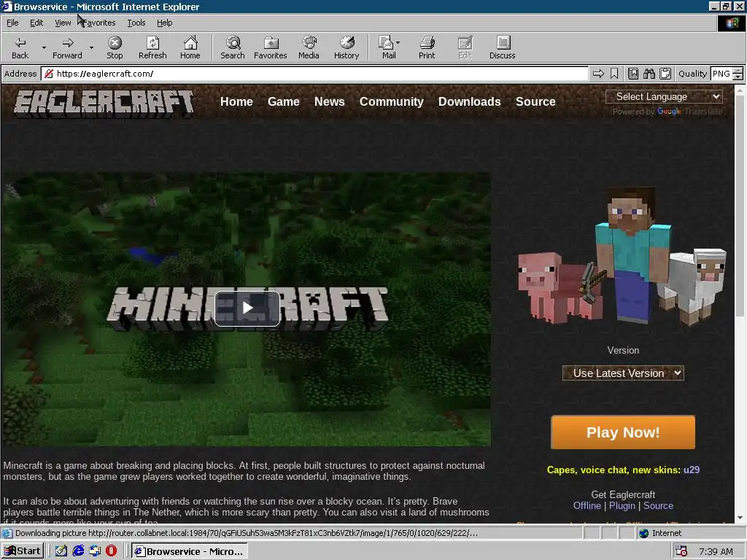Click the Back toolbar button
The height and width of the screenshot is (560, 747).
tap(20, 47)
